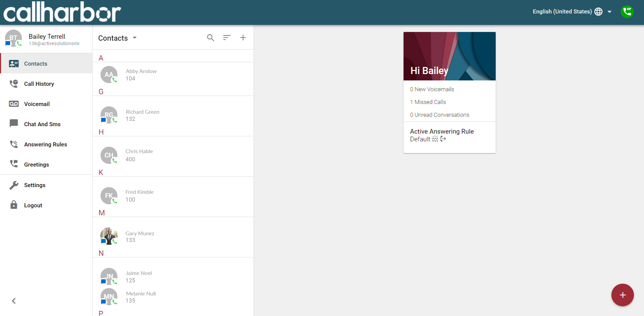This screenshot has width=644, height=316.
Task: Click English (United States) language label
Action: (562, 11)
